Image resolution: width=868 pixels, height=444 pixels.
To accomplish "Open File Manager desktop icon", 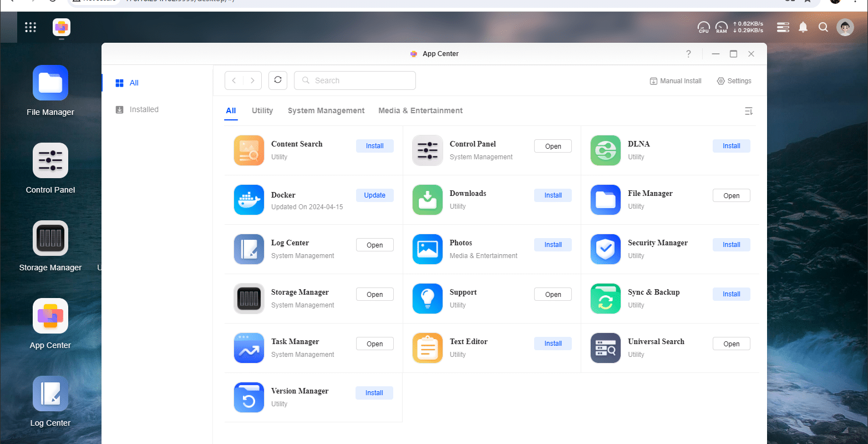I will tap(50, 83).
